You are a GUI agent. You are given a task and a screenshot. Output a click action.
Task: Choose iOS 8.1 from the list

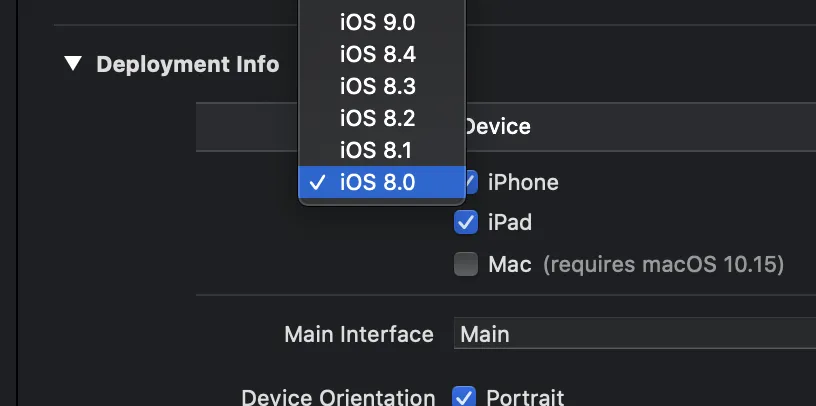[376, 150]
